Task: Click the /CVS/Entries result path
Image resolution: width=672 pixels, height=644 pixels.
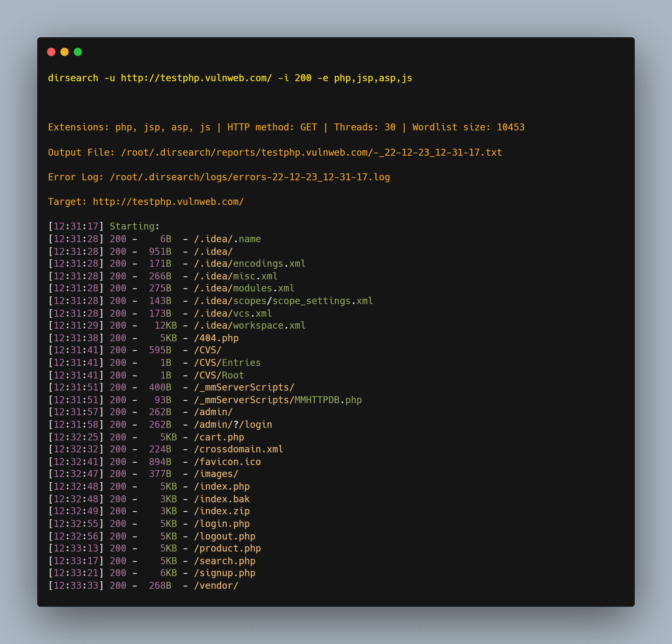Action: 227,363
